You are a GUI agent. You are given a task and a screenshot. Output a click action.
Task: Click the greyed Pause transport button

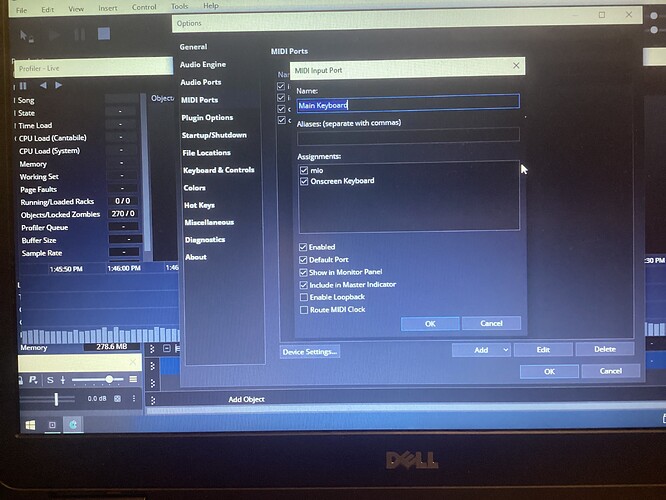click(79, 34)
